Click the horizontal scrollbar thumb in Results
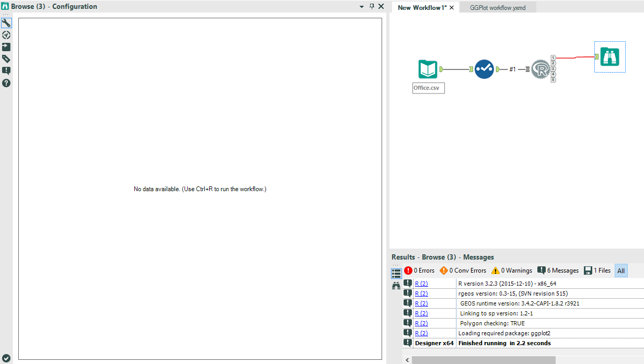 484,360
